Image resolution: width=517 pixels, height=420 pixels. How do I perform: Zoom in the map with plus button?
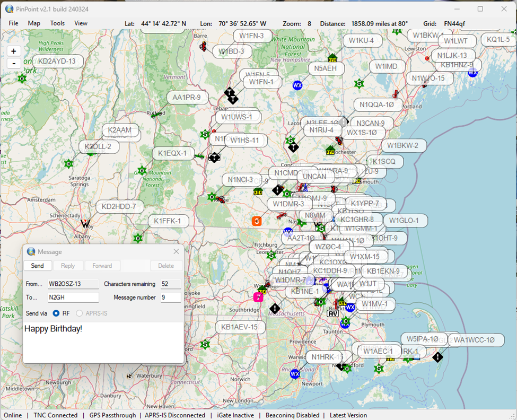tap(14, 51)
